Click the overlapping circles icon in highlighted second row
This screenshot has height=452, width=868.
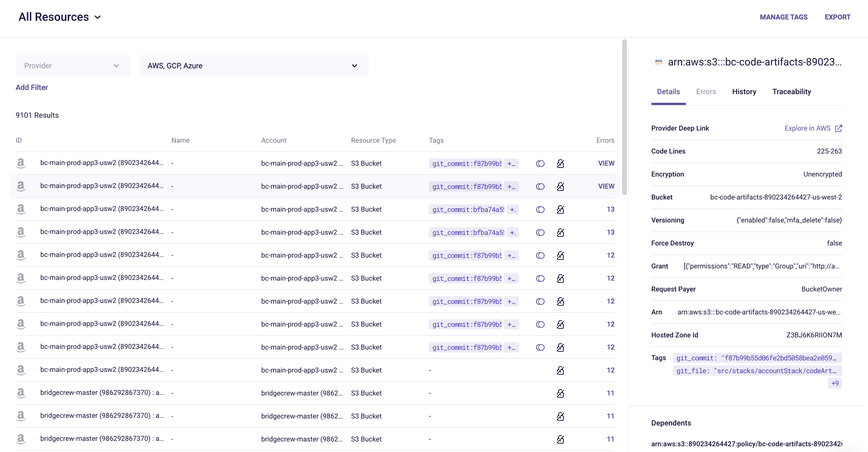pyautogui.click(x=540, y=186)
